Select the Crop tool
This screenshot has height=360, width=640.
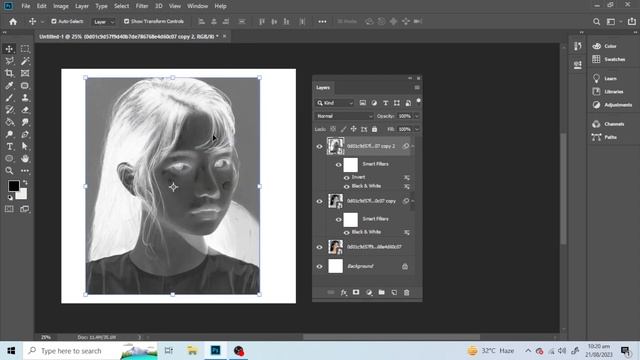9,73
